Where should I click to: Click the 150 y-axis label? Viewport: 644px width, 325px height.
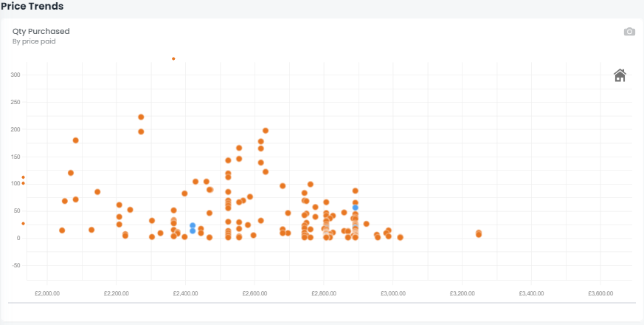coord(16,157)
